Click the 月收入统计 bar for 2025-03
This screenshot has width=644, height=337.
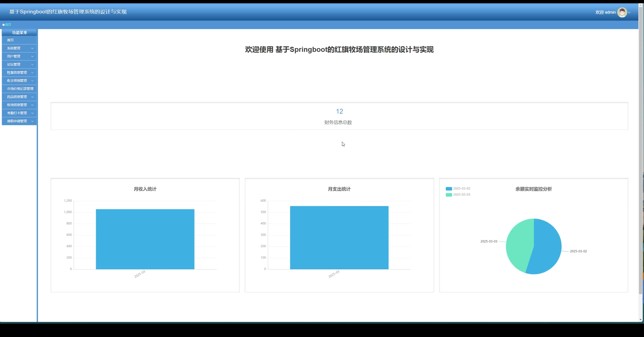145,239
